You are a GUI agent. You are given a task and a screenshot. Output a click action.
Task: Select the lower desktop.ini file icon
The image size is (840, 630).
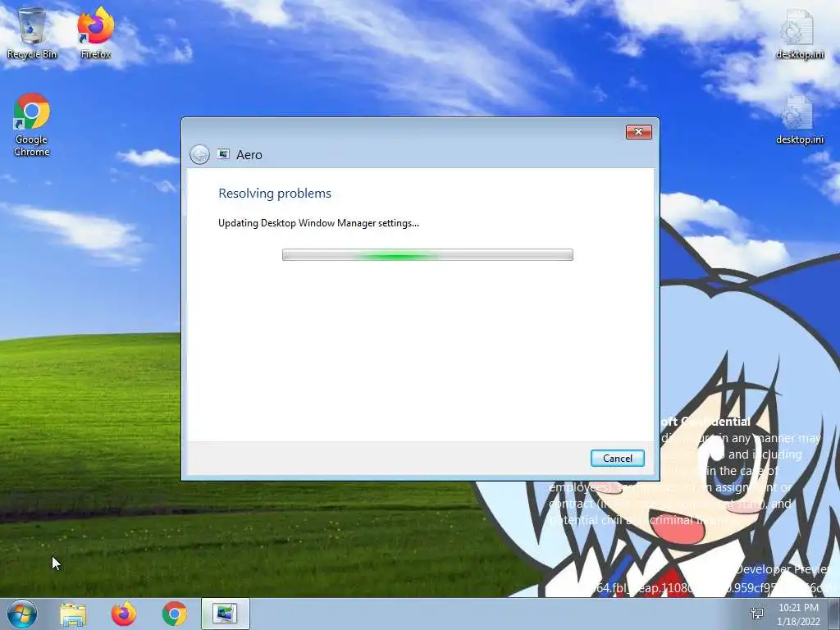pos(799,120)
